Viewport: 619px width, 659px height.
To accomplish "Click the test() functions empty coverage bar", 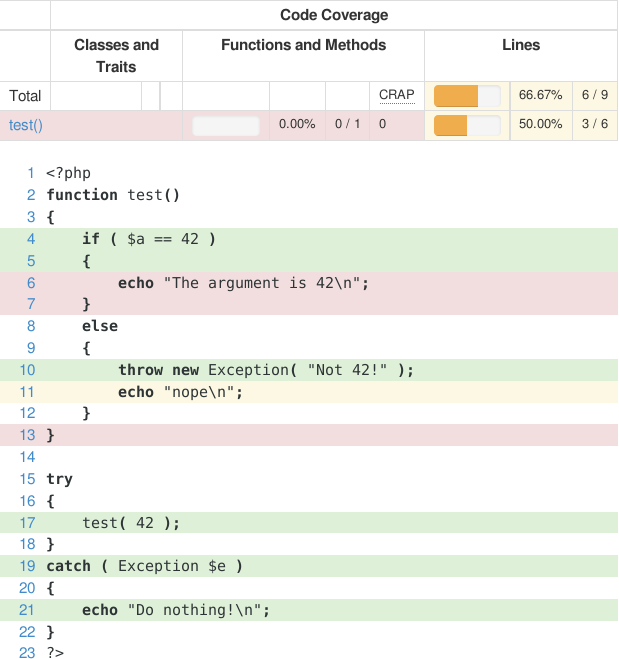I will [x=226, y=125].
